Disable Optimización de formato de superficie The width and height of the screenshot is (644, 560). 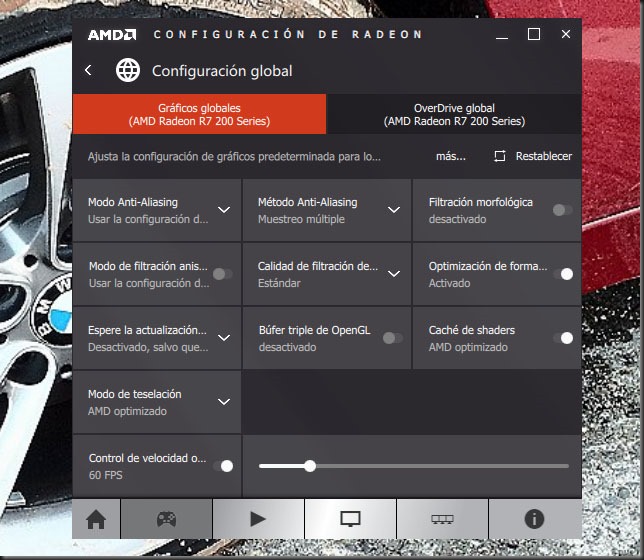(564, 274)
